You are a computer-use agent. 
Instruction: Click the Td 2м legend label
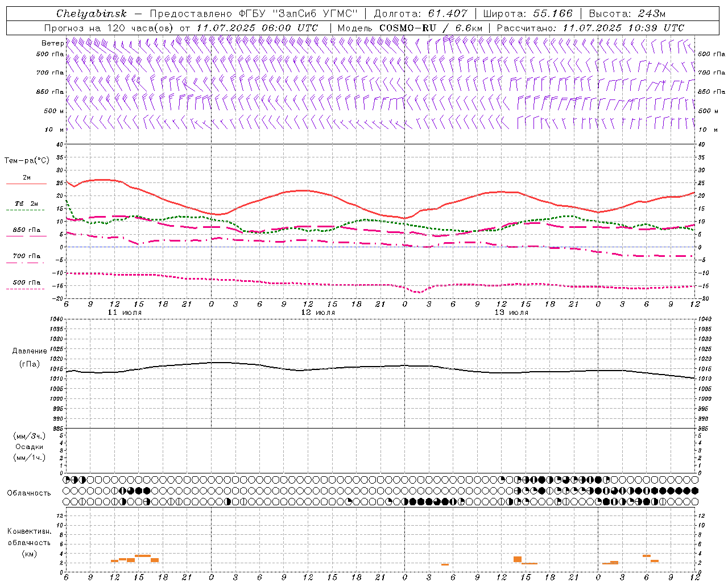pyautogui.click(x=26, y=203)
